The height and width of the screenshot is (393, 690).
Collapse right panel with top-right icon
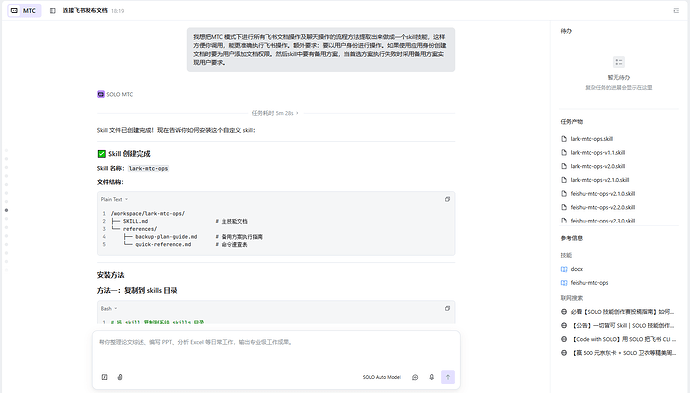coord(676,11)
